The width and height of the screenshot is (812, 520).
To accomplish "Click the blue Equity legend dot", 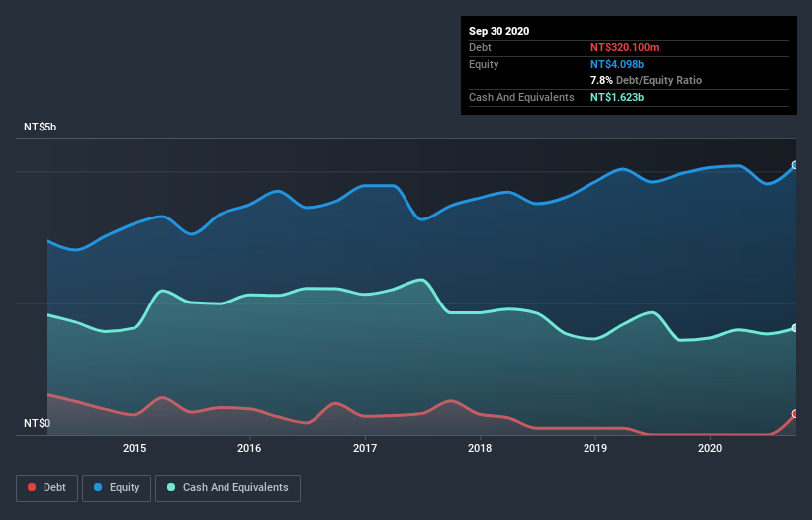I will point(98,487).
